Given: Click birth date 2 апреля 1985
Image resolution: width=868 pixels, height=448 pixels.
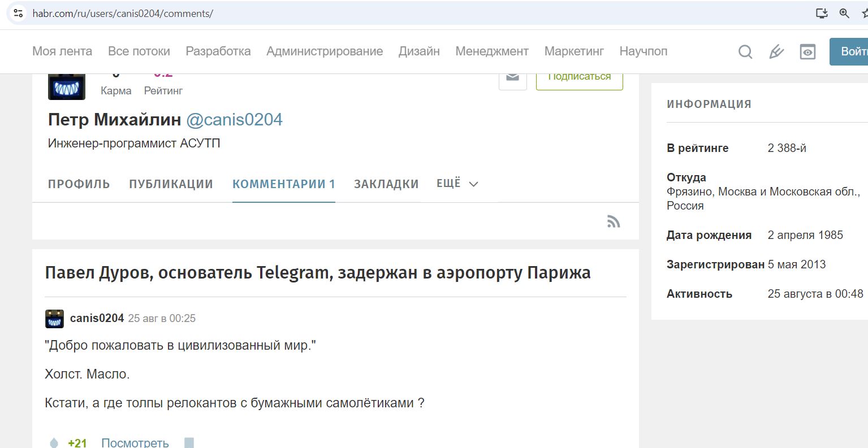Looking at the screenshot, I should tap(805, 235).
